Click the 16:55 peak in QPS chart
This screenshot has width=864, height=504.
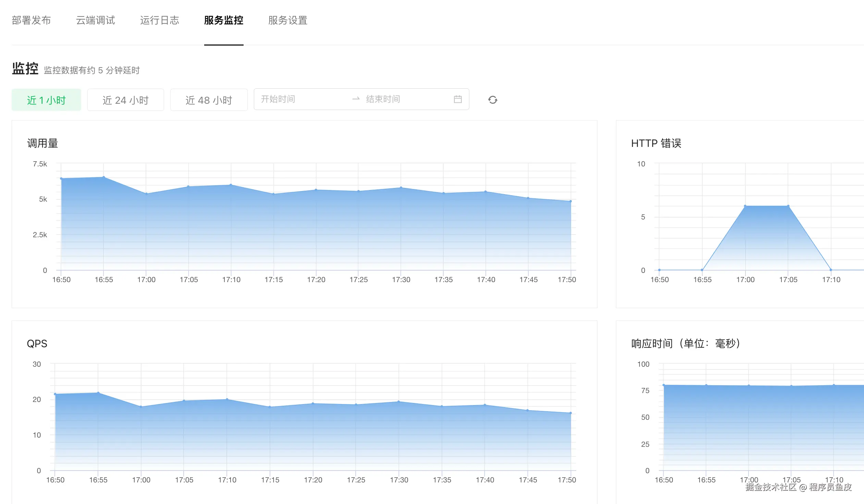(98, 393)
